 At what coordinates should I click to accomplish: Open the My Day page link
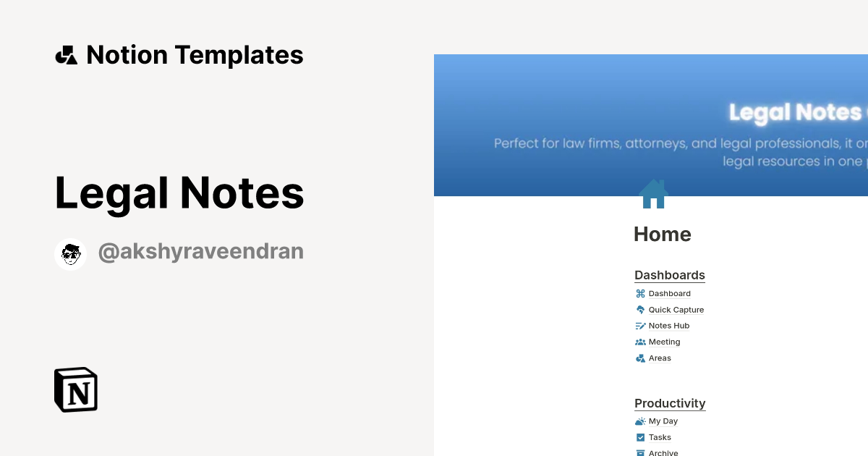tap(662, 421)
